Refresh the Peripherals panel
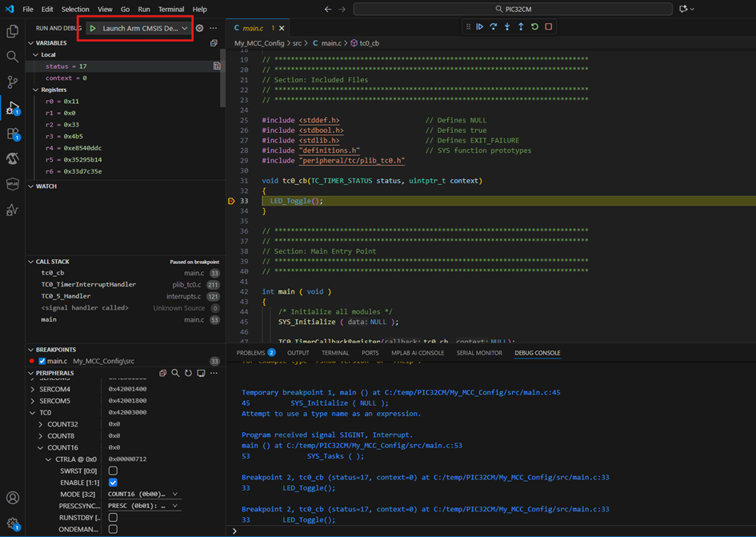756x537 pixels. click(x=187, y=373)
